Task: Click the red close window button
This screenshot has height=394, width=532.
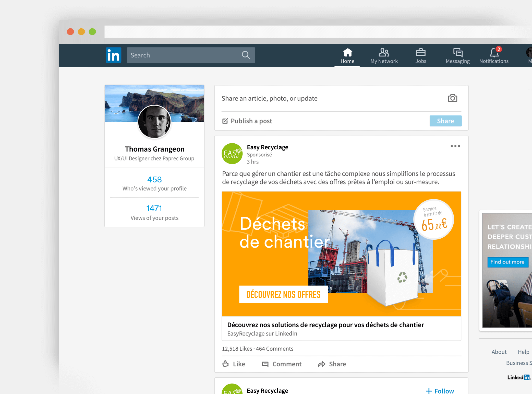Action: click(x=70, y=32)
